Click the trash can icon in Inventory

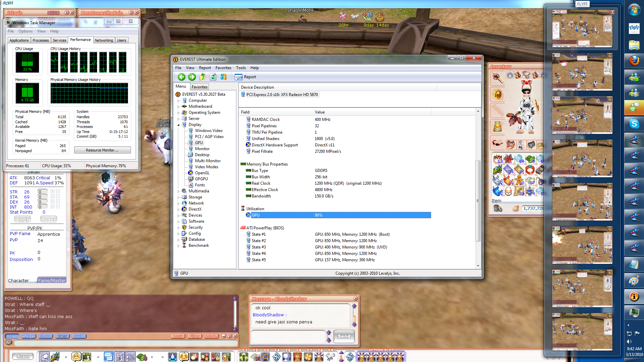coord(498,209)
